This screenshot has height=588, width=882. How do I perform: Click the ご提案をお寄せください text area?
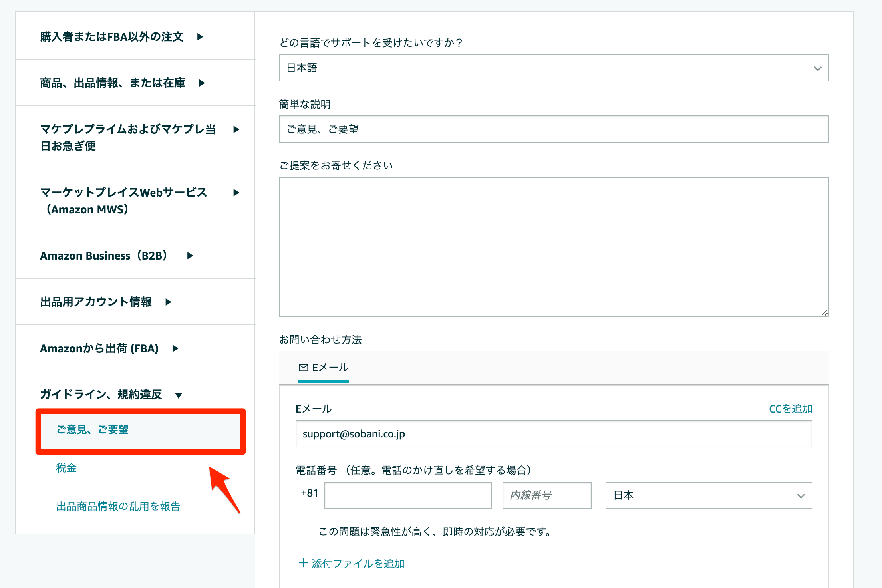[x=554, y=247]
